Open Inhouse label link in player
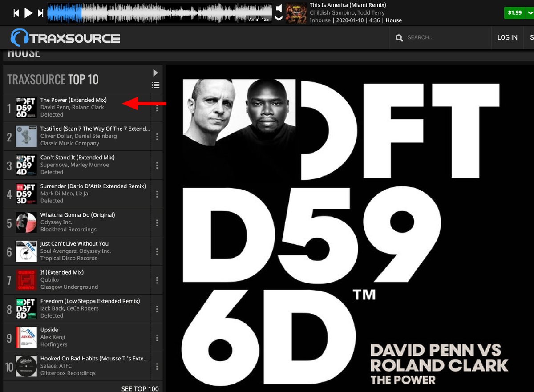The image size is (534, 392). (x=320, y=20)
